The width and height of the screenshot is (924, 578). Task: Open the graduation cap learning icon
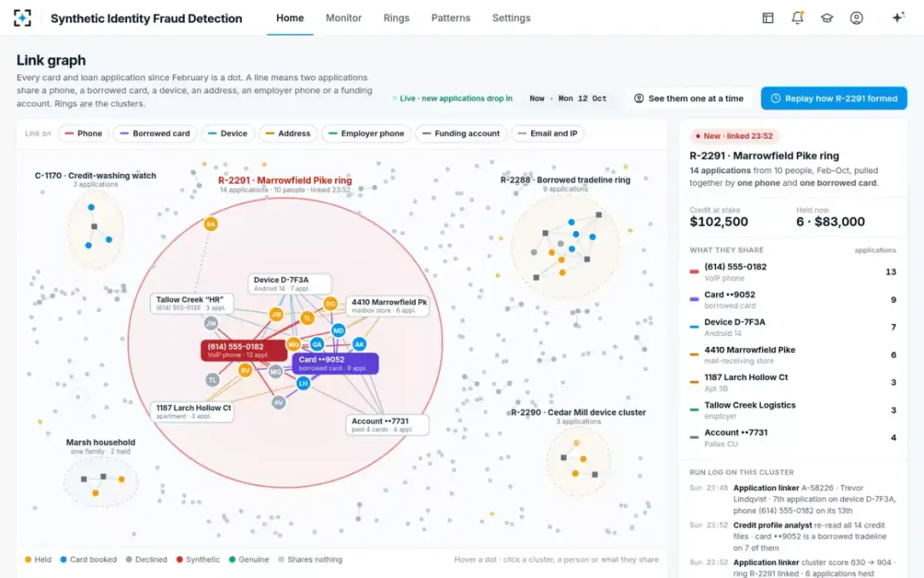click(827, 18)
